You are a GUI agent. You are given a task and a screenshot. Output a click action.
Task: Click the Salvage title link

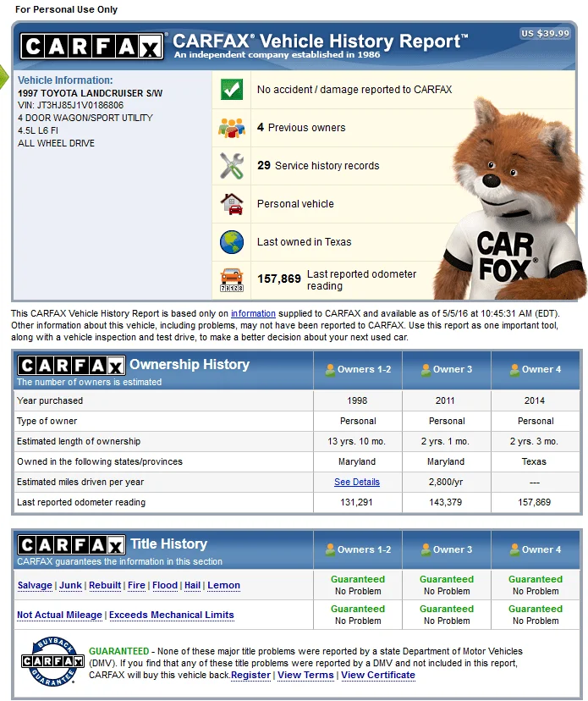[x=36, y=585]
